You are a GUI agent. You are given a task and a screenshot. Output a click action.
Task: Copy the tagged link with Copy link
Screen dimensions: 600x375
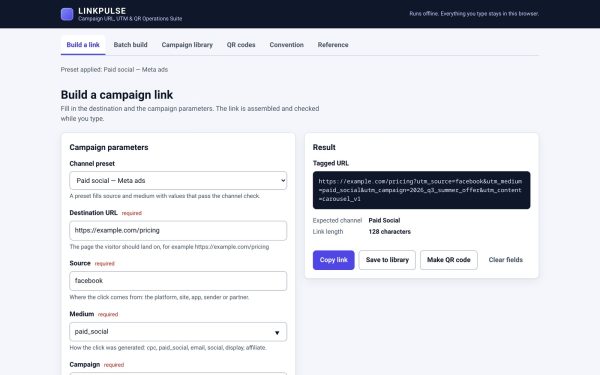[334, 260]
